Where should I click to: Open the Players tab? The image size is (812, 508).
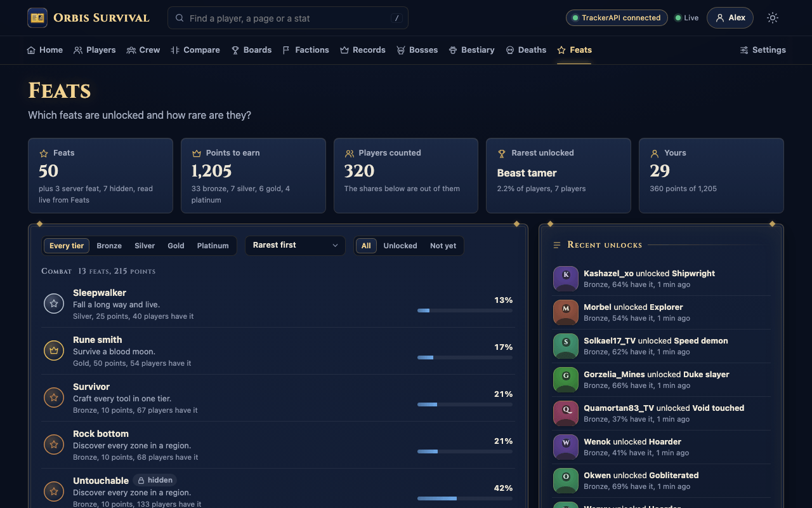point(95,50)
